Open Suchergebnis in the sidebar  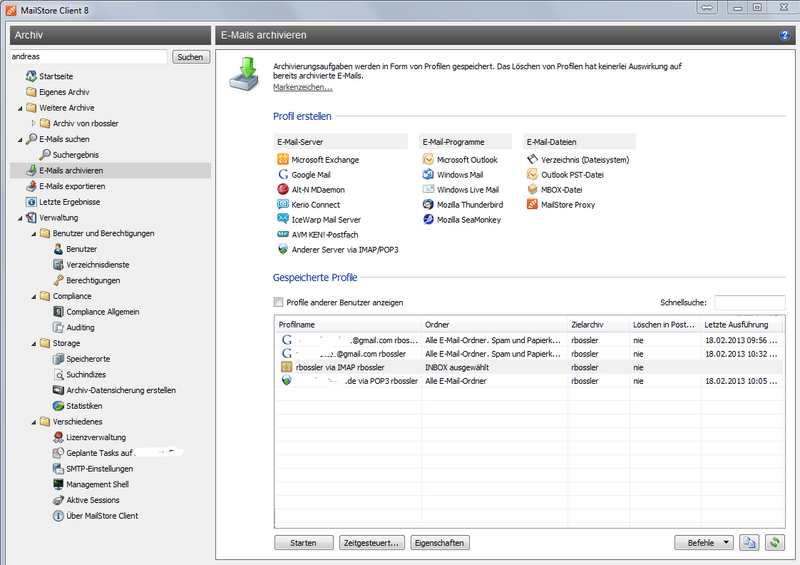76,155
